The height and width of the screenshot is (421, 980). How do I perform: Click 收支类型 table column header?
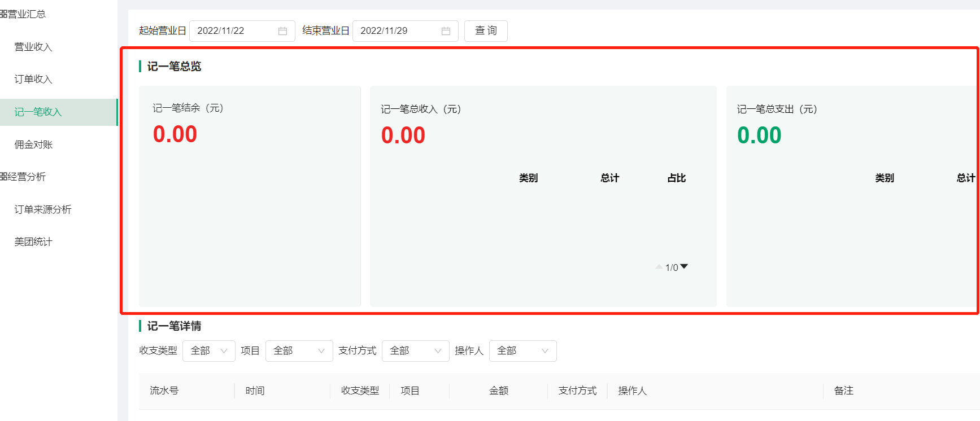point(360,391)
